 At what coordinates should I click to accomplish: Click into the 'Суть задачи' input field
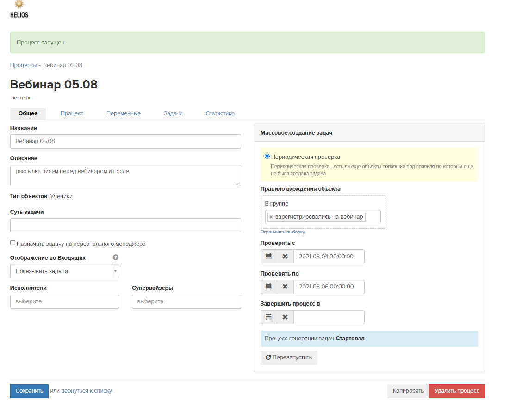point(125,226)
